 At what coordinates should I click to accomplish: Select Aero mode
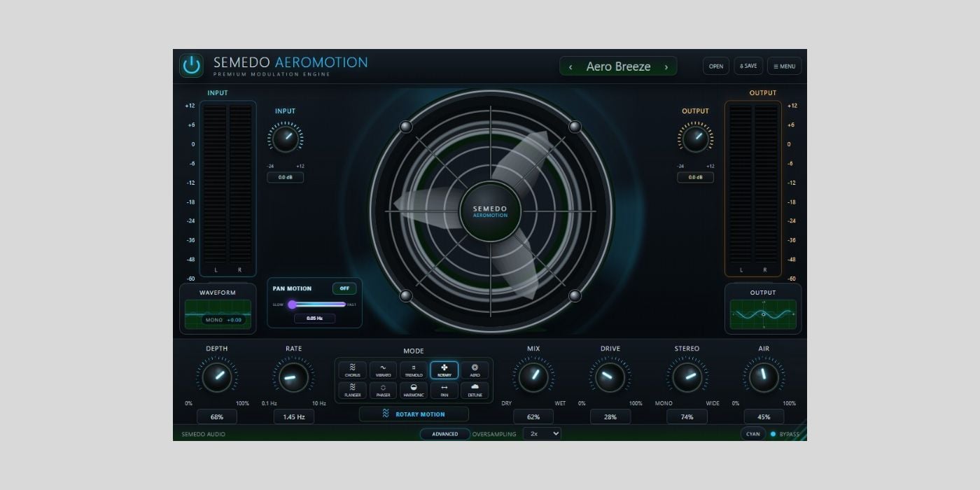475,370
